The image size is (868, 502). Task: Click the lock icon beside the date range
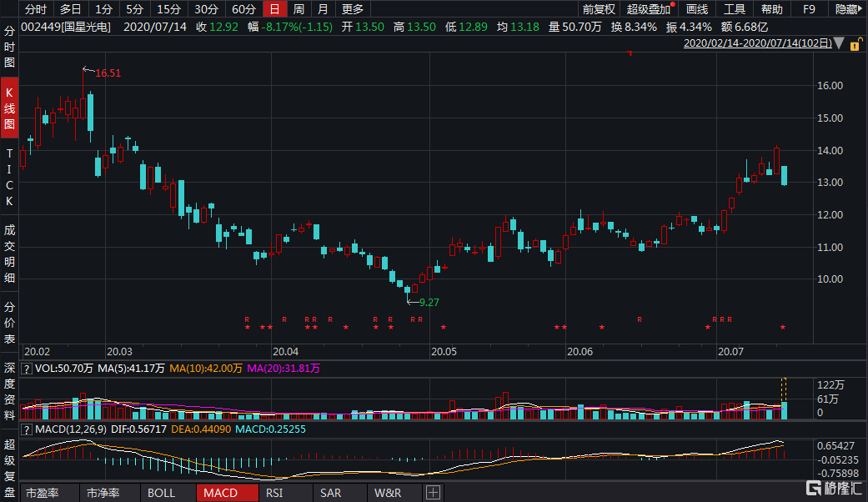pos(855,43)
